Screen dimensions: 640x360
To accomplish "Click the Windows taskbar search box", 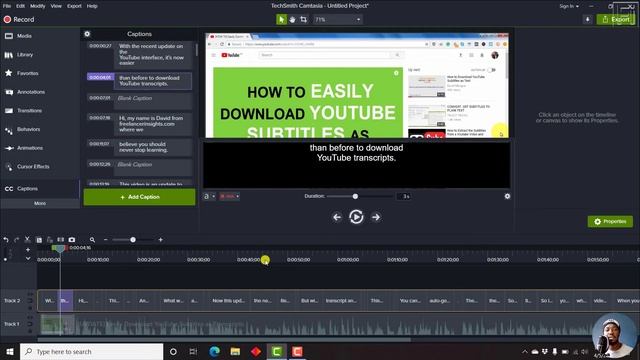I will tap(91, 351).
